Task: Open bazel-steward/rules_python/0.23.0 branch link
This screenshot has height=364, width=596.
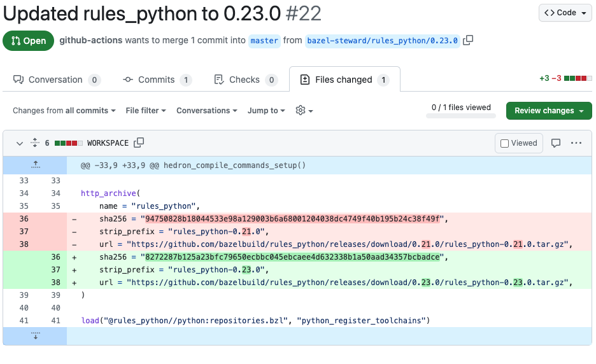Action: pyautogui.click(x=383, y=41)
